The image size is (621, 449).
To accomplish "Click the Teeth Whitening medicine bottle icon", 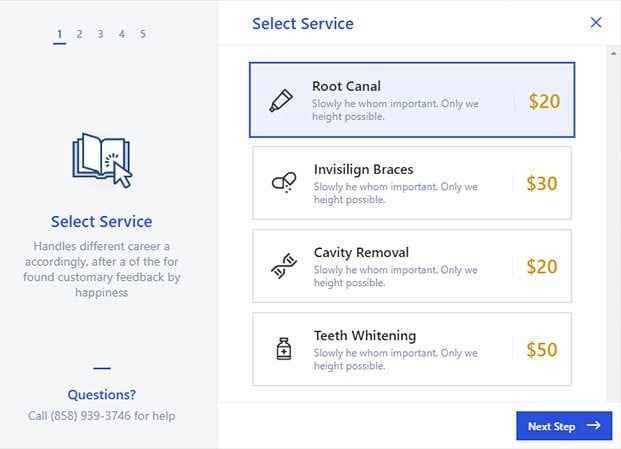I will coord(283,349).
